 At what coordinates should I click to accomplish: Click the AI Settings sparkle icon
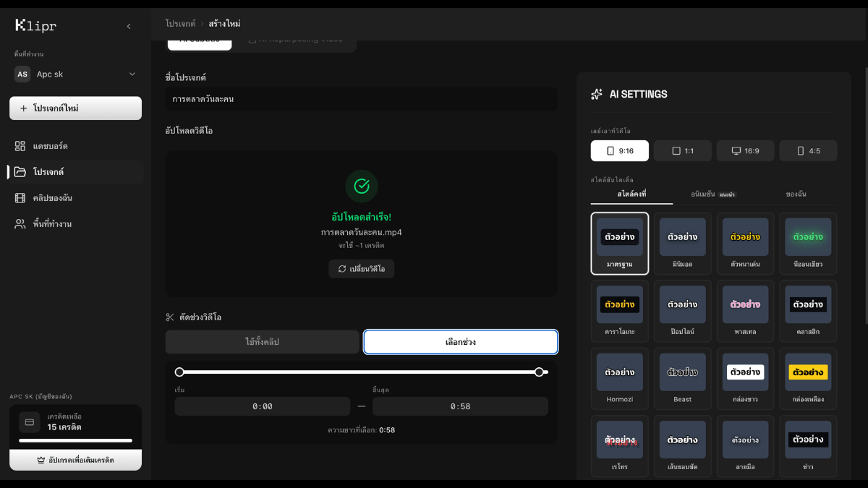coord(597,94)
